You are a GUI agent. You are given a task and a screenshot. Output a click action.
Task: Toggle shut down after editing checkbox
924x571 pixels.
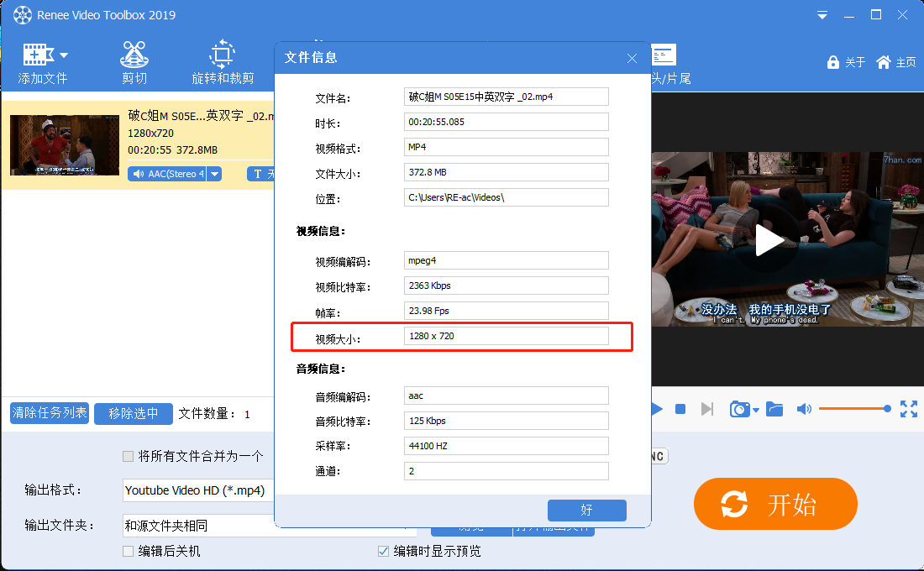[128, 552]
